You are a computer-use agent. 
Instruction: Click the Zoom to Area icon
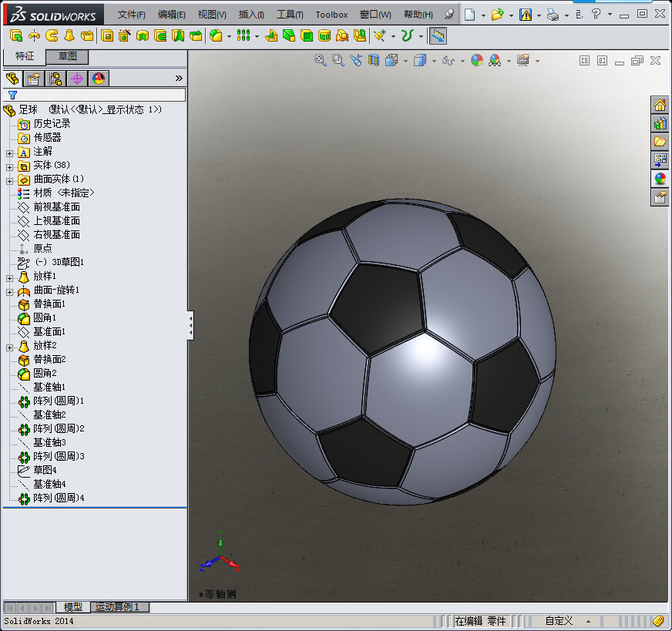[x=338, y=60]
